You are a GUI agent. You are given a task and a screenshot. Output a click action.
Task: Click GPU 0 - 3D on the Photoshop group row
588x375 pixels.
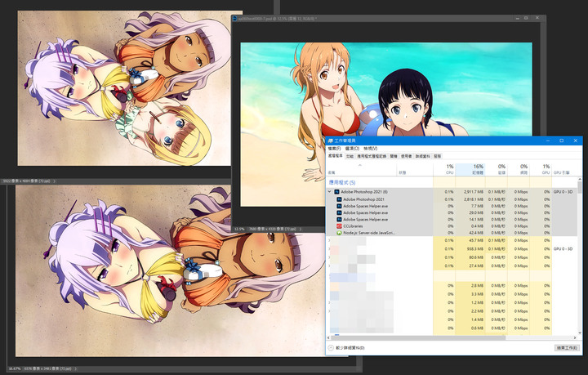tap(563, 192)
